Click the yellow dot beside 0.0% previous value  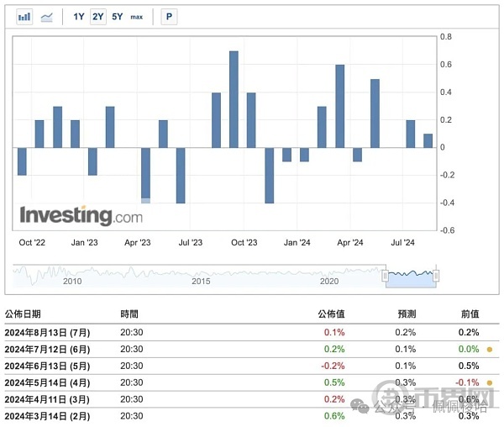pyautogui.click(x=489, y=349)
